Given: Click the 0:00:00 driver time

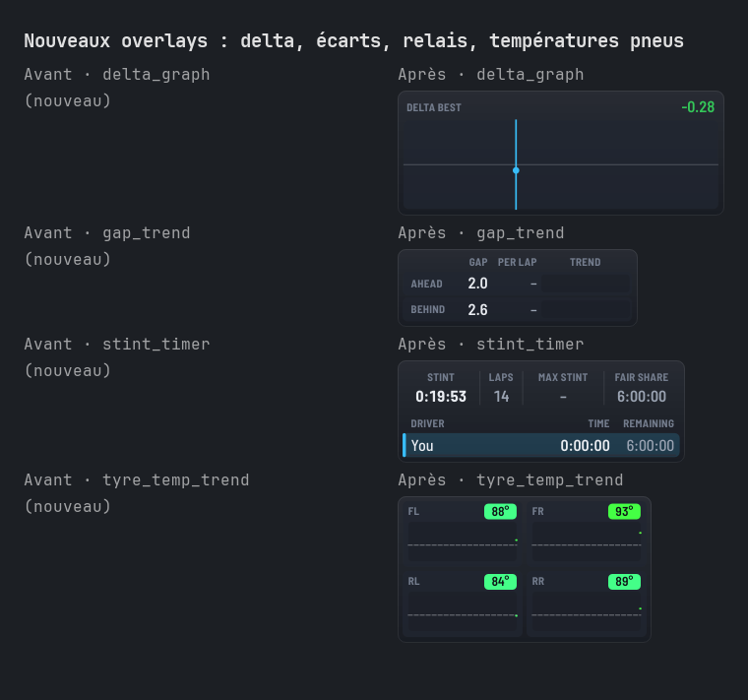Looking at the screenshot, I should point(585,446).
